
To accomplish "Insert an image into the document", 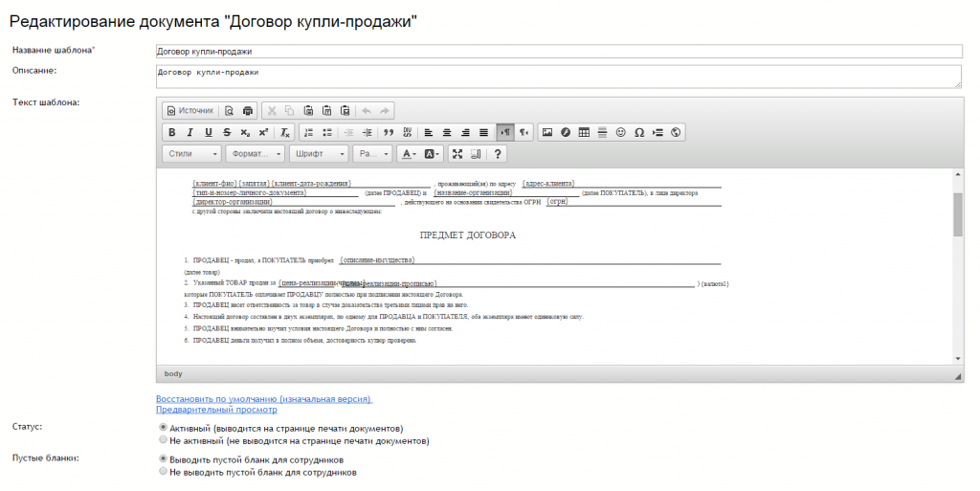I will (547, 132).
